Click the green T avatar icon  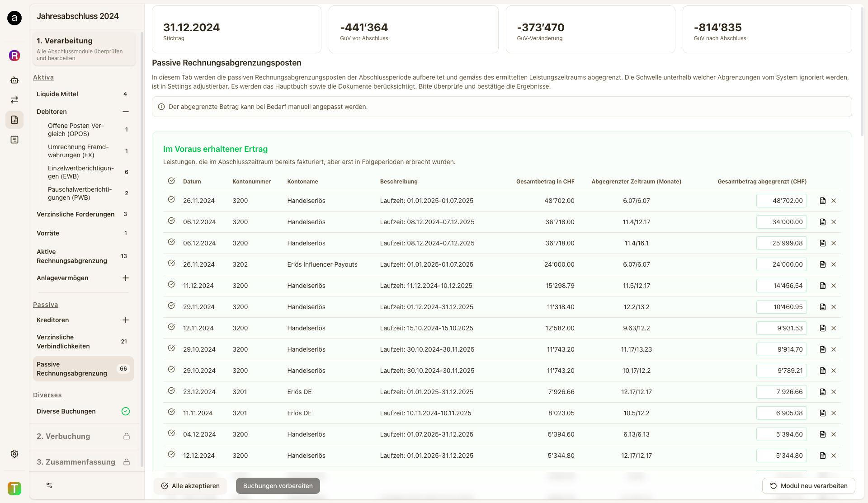[14, 488]
